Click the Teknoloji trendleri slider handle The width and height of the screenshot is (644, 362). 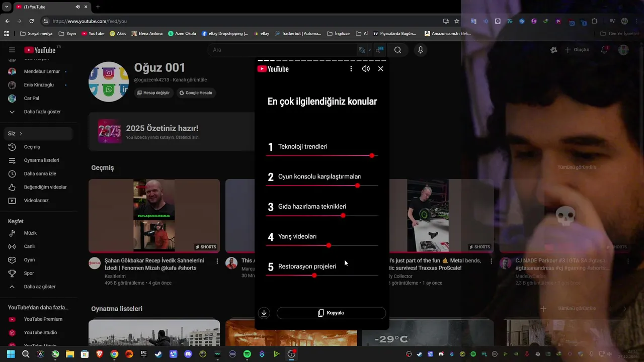[x=372, y=155]
